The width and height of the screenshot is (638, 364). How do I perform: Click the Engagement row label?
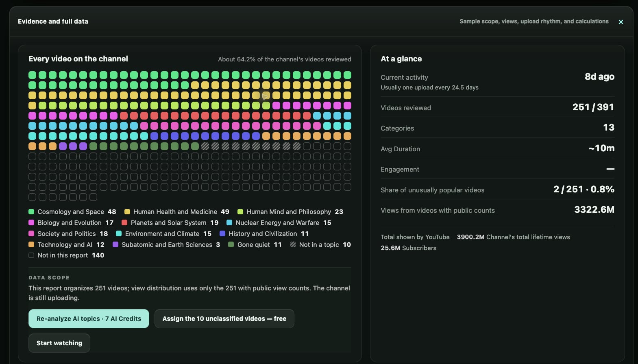[400, 169]
